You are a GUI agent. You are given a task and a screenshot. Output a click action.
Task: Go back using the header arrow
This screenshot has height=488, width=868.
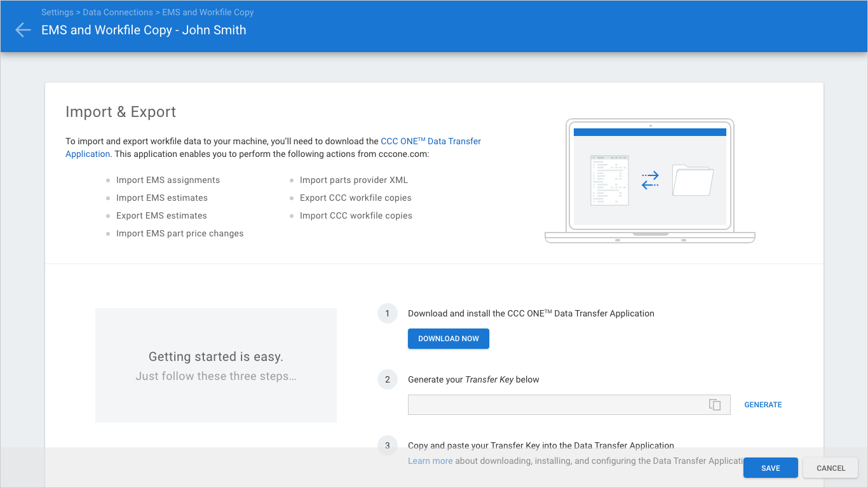pos(23,30)
